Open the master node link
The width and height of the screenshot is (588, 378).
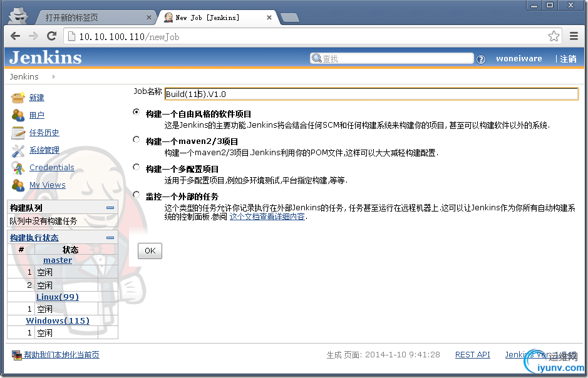(58, 260)
